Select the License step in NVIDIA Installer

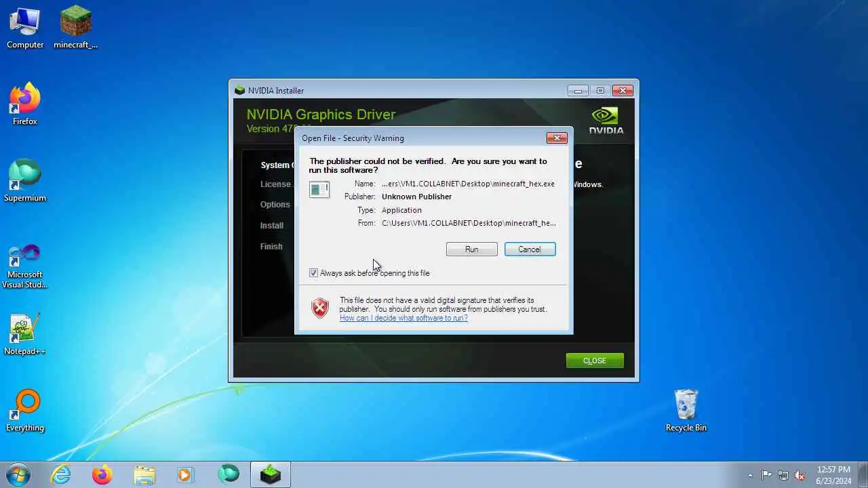click(275, 184)
